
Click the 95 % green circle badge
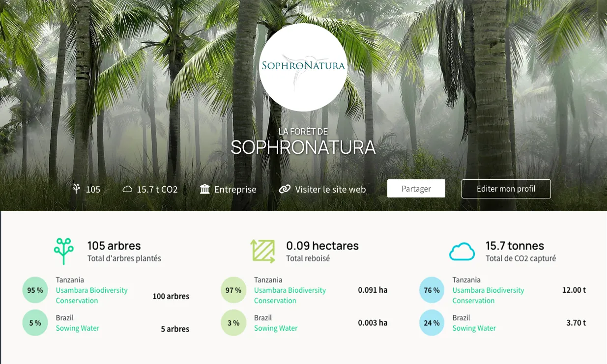click(x=35, y=290)
